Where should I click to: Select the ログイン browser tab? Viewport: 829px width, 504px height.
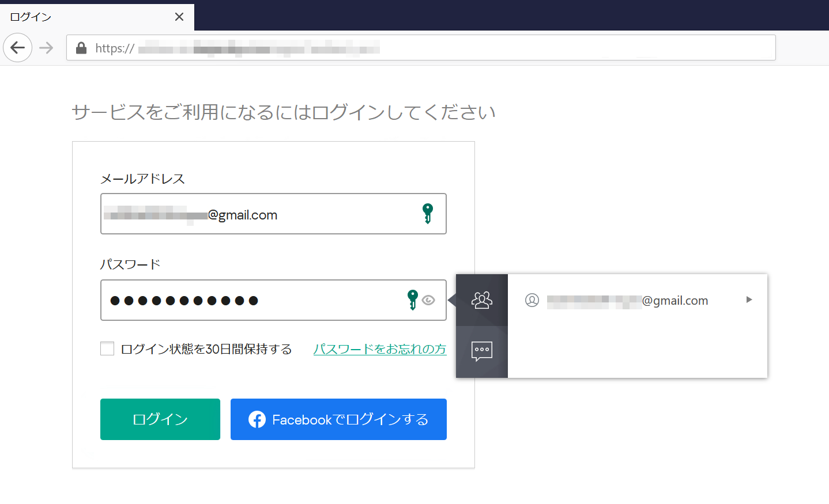point(97,17)
